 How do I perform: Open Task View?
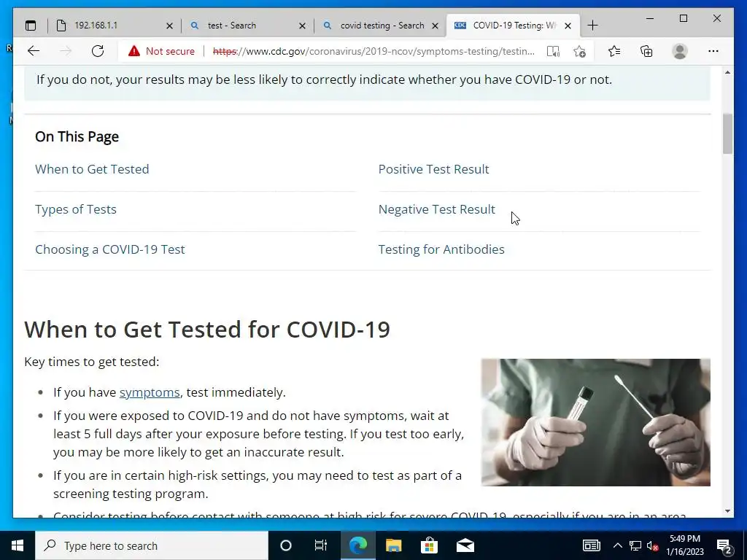click(321, 545)
